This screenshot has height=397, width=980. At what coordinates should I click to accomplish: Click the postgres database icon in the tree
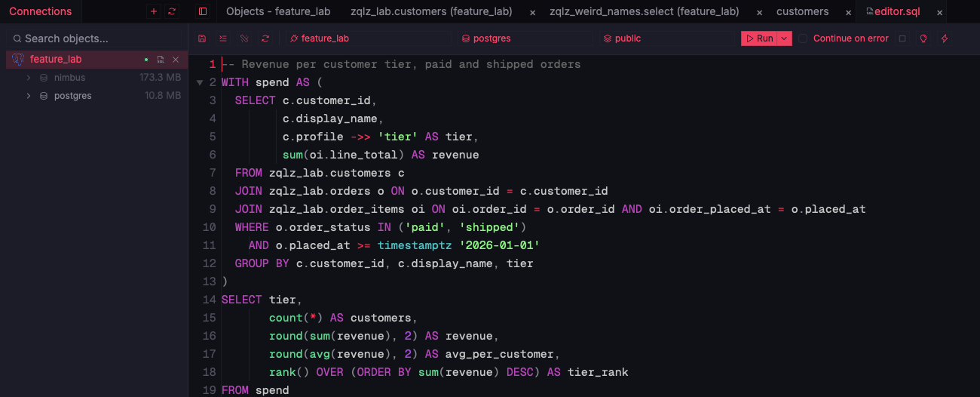pos(44,96)
